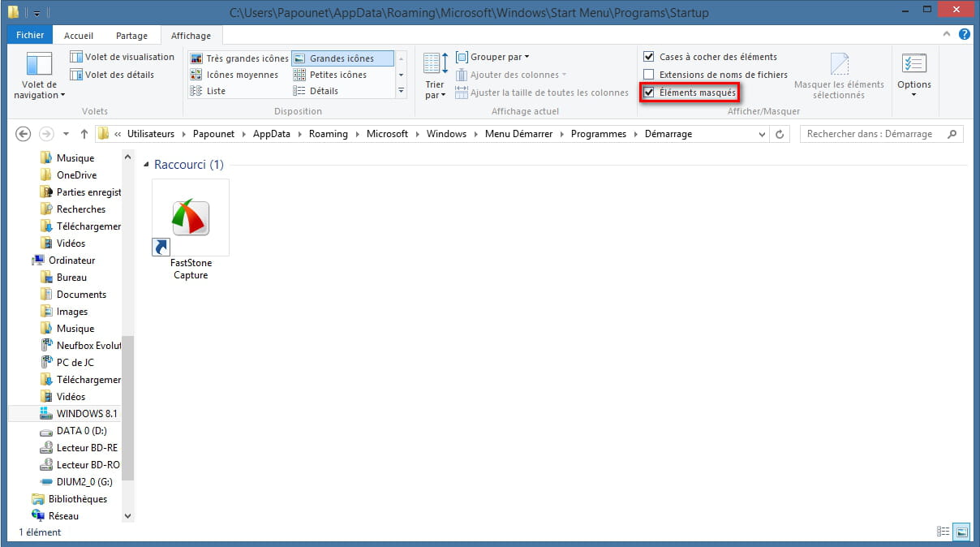
Task: Open the Grouper par dropdown
Action: [x=492, y=57]
